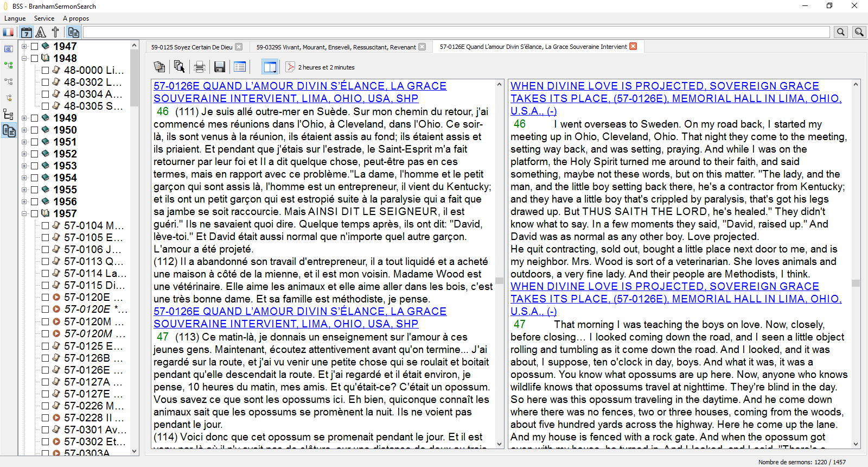
Task: Open the Langue menu
Action: click(15, 18)
